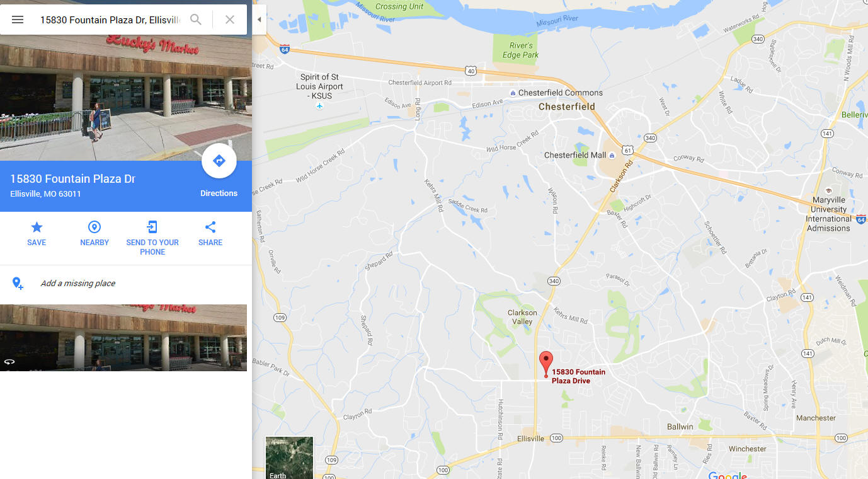The height and width of the screenshot is (479, 868).
Task: Switch to Earth satellite view
Action: click(289, 458)
